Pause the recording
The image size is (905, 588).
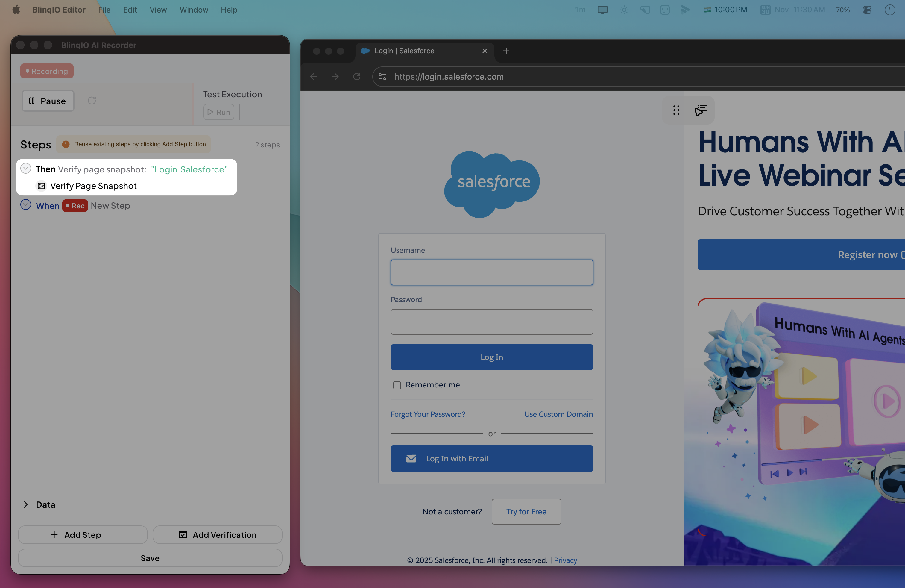click(x=48, y=101)
